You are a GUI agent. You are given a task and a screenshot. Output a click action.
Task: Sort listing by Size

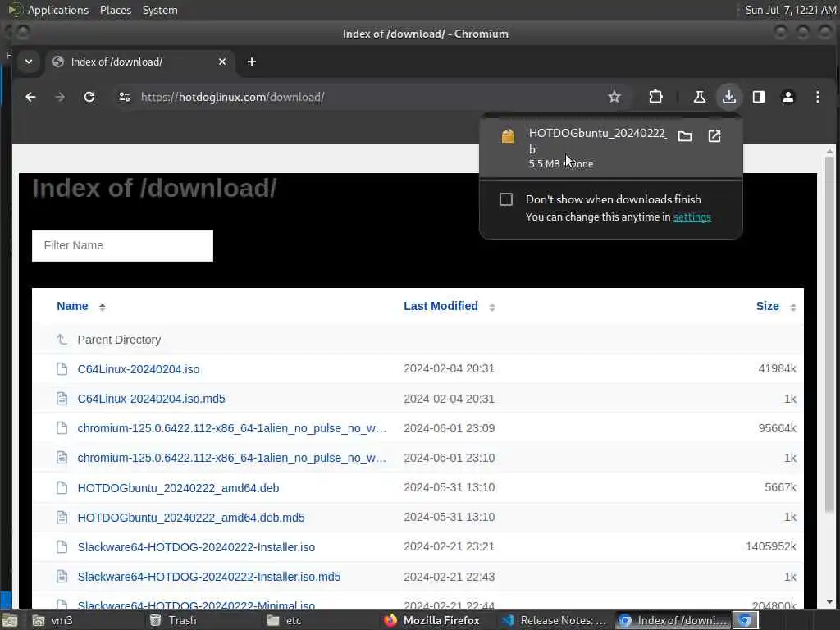[x=767, y=306]
